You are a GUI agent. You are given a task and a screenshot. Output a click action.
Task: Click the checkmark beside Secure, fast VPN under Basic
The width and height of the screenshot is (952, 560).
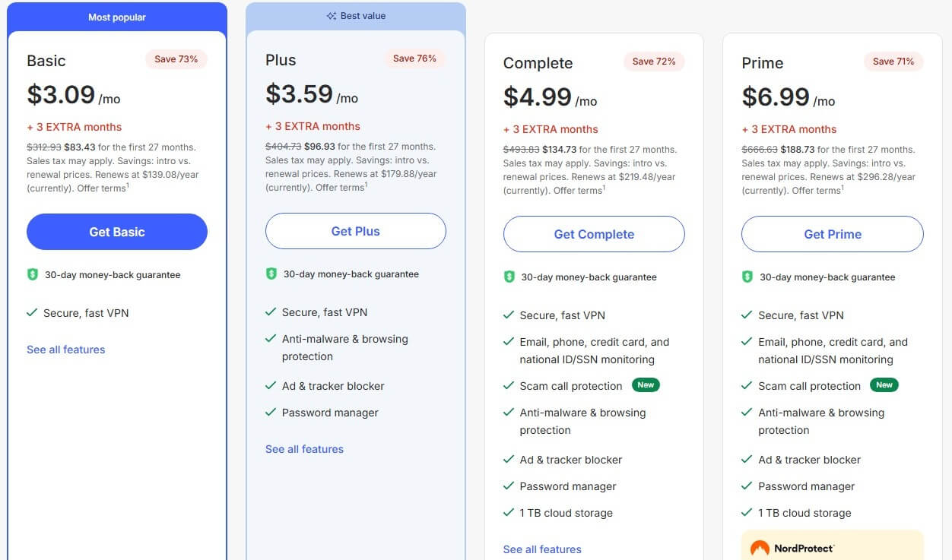tap(33, 312)
